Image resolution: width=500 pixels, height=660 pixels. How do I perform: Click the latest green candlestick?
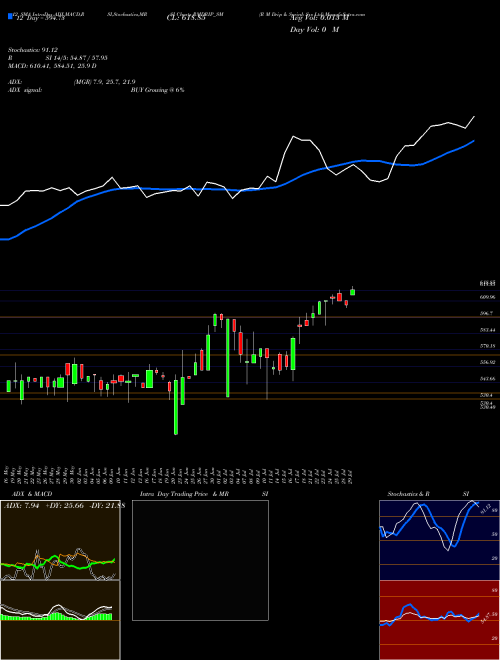[352, 291]
